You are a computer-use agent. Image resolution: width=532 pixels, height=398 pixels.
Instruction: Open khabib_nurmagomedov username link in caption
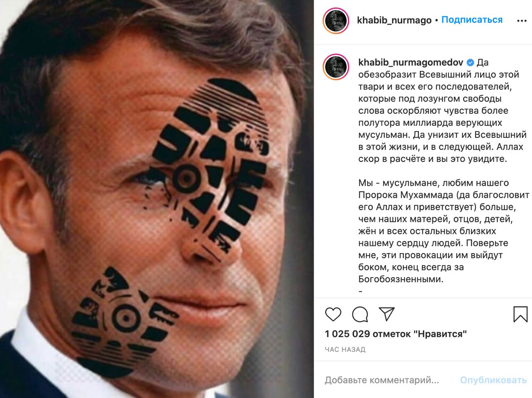(x=411, y=62)
